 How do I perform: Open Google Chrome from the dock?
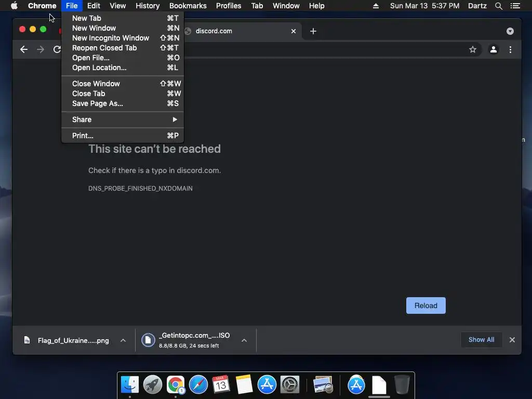pyautogui.click(x=176, y=385)
